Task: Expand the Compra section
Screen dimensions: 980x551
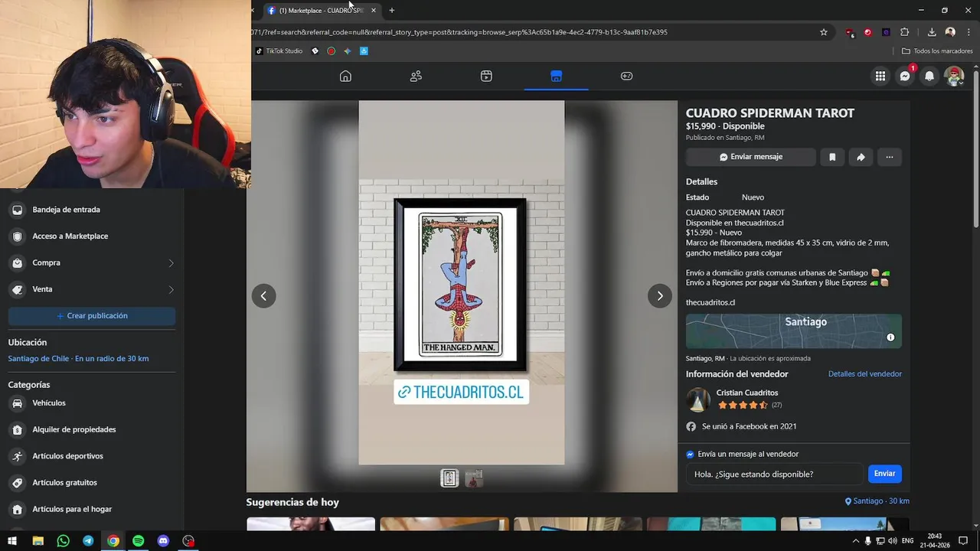Action: [x=92, y=262]
